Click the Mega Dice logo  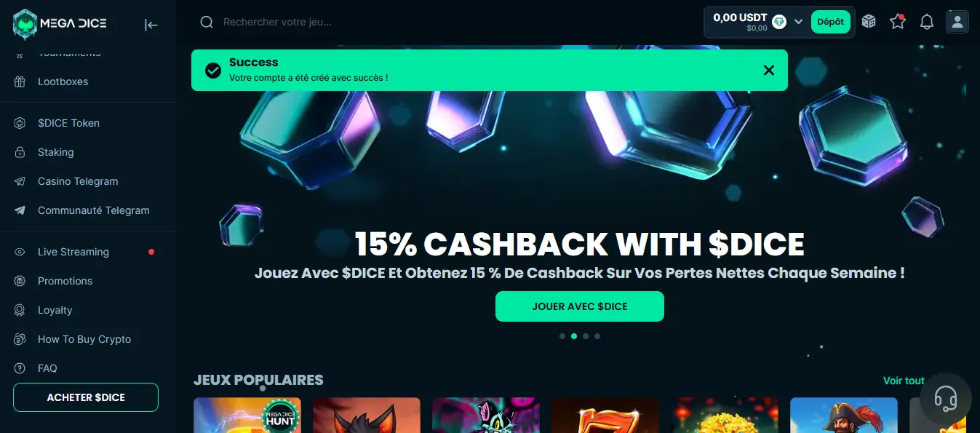click(x=60, y=23)
